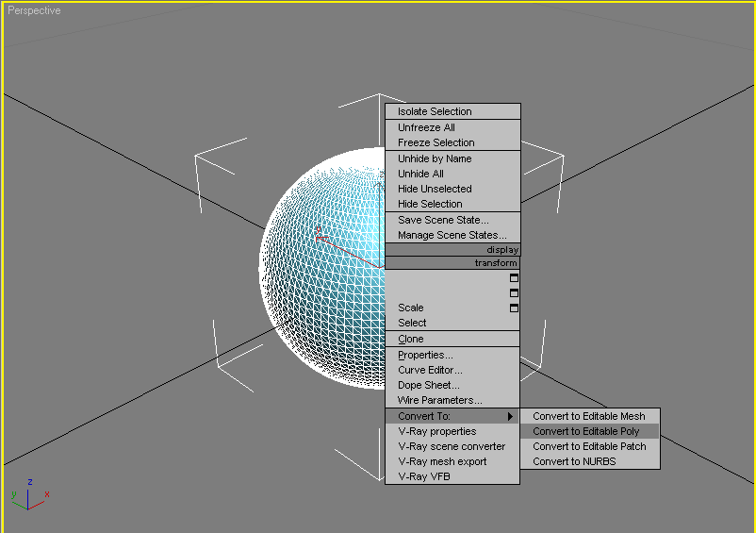The width and height of the screenshot is (756, 533).
Task: Click Isolate Selection in quad menu
Action: [452, 111]
